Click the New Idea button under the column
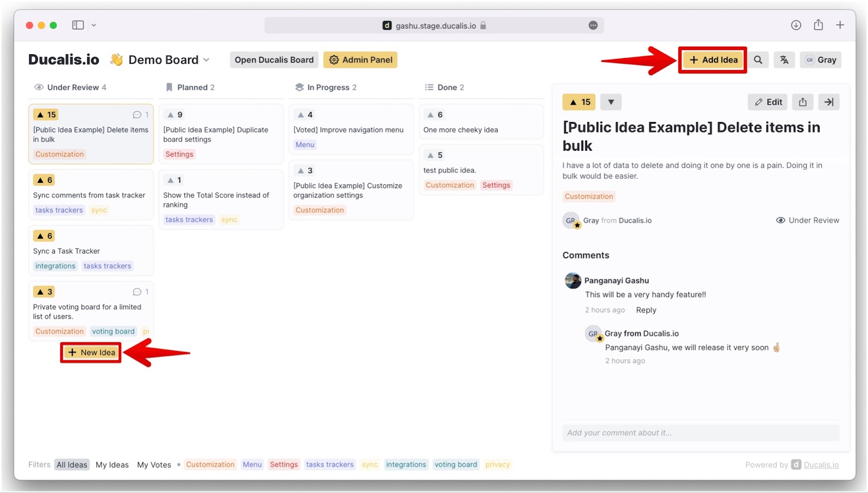The image size is (868, 493). (x=91, y=353)
